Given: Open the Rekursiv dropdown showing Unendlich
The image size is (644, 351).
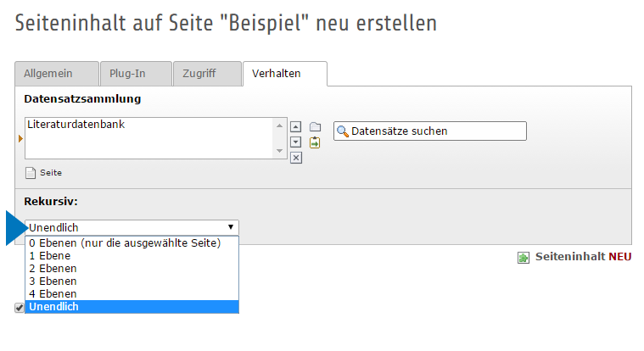Looking at the screenshot, I should 132,227.
